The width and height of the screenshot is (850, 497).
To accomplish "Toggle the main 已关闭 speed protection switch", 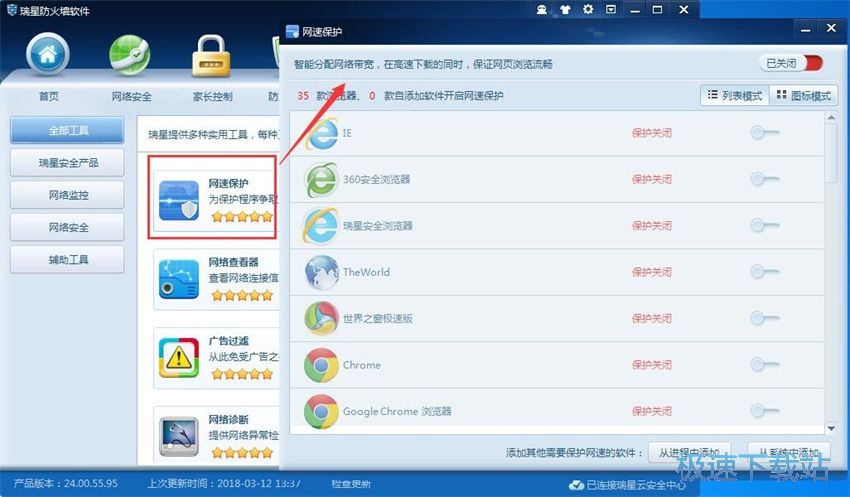I will (x=791, y=63).
